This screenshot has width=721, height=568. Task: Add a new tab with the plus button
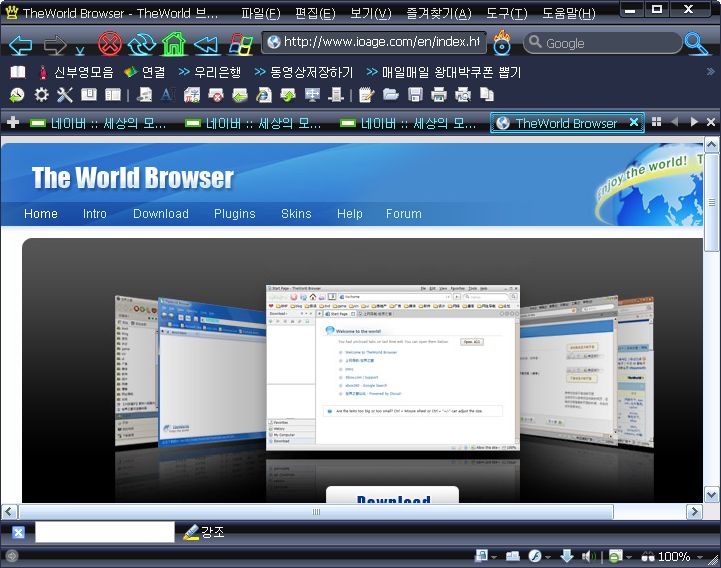pyautogui.click(x=13, y=122)
